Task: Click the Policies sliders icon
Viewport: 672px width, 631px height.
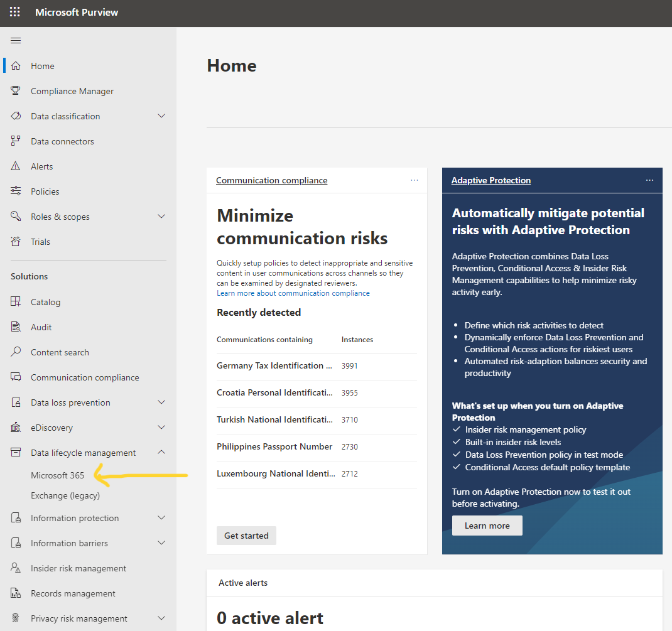Action: pyautogui.click(x=16, y=191)
